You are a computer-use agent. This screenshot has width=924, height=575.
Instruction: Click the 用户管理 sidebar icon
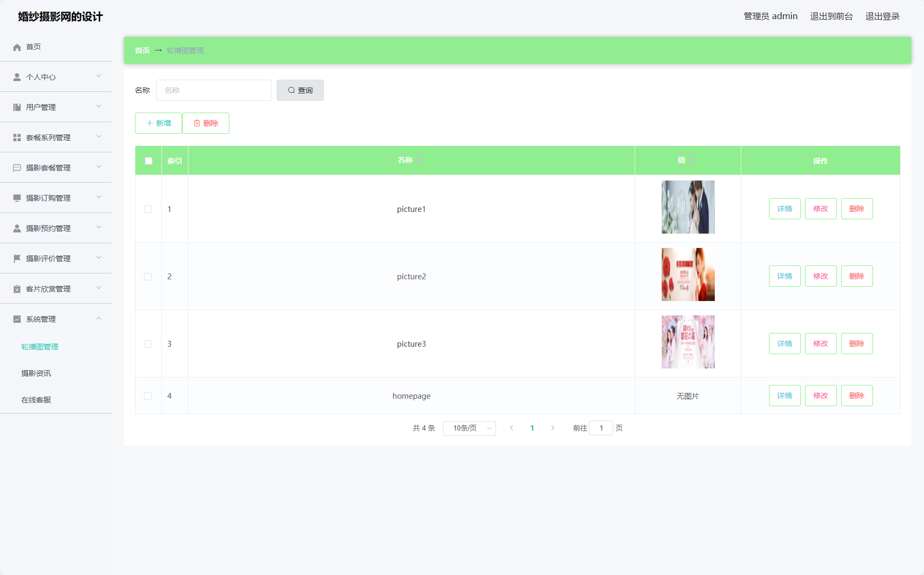[17, 108]
